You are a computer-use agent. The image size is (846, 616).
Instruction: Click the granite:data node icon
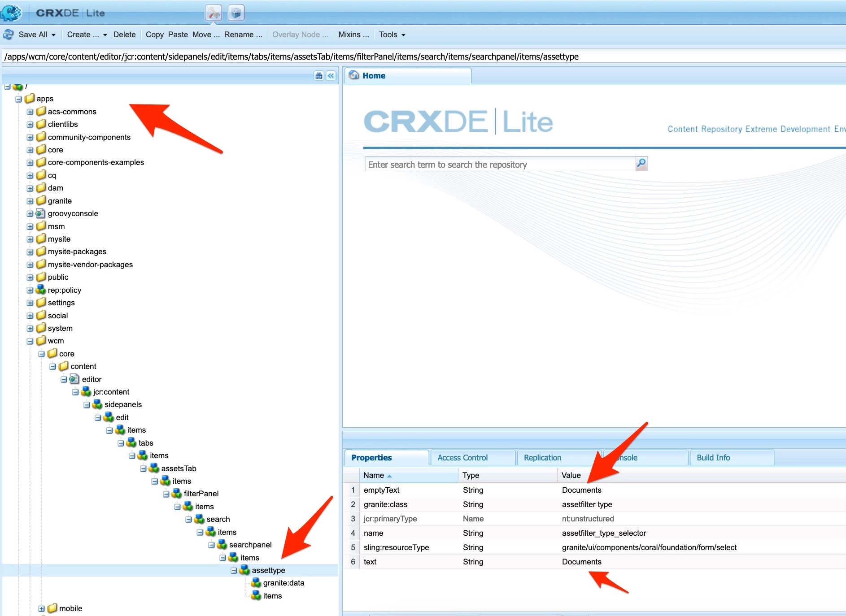coord(256,582)
